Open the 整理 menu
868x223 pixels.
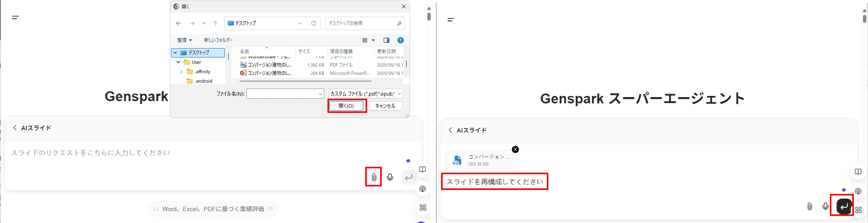pyautogui.click(x=184, y=40)
